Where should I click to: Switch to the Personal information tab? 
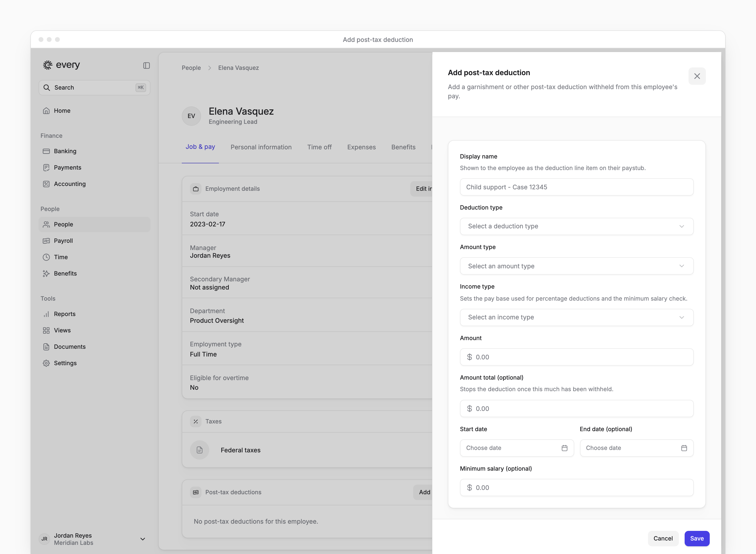tap(261, 147)
